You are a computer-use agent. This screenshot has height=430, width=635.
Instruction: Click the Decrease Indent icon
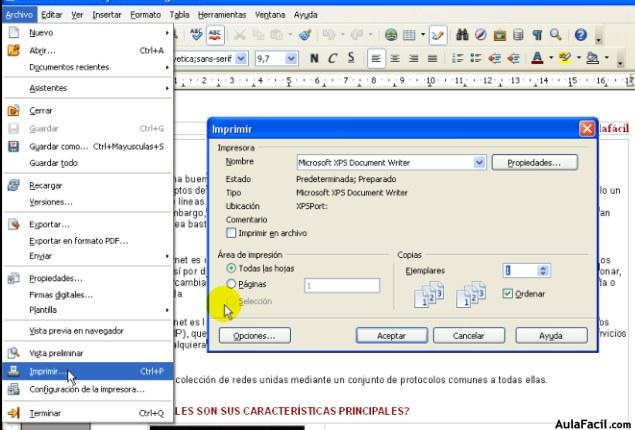pos(494,59)
